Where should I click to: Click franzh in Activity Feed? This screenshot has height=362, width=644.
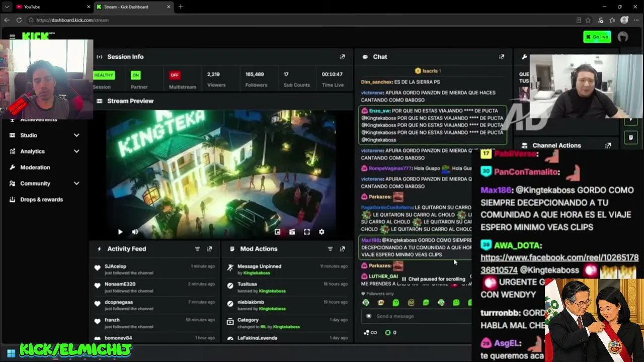(x=112, y=320)
